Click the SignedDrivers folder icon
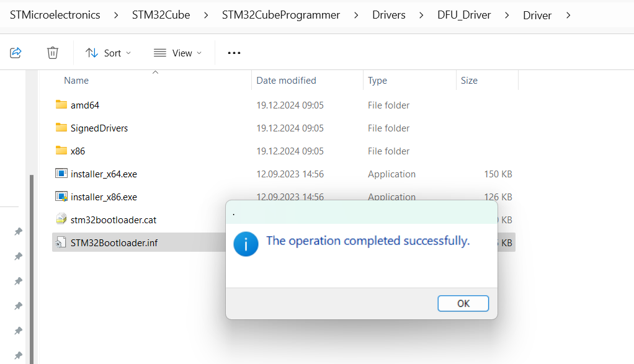Screen dimensions: 634x364 point(62,128)
